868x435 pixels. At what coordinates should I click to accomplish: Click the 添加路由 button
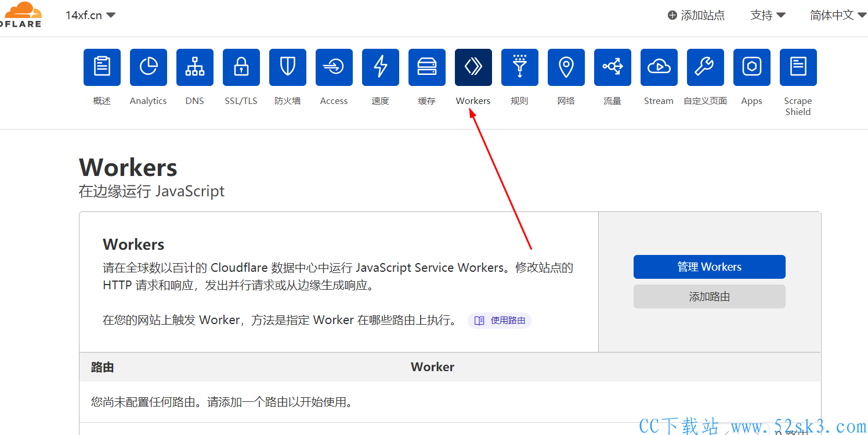[x=710, y=297]
